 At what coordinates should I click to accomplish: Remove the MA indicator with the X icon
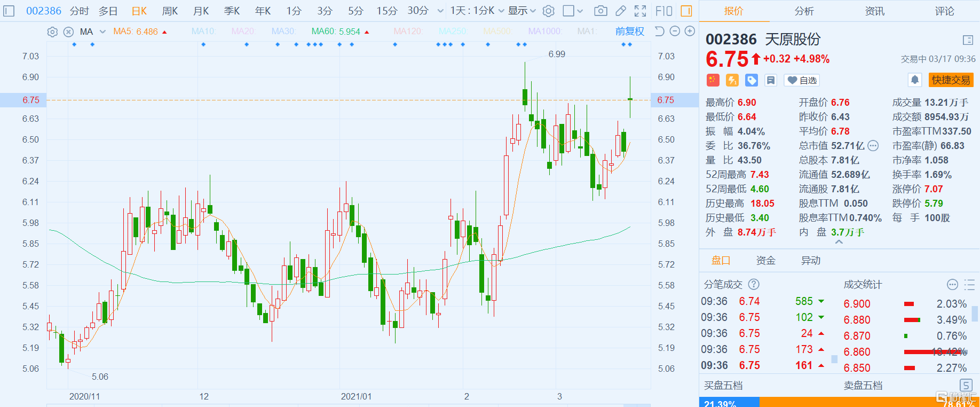68,32
